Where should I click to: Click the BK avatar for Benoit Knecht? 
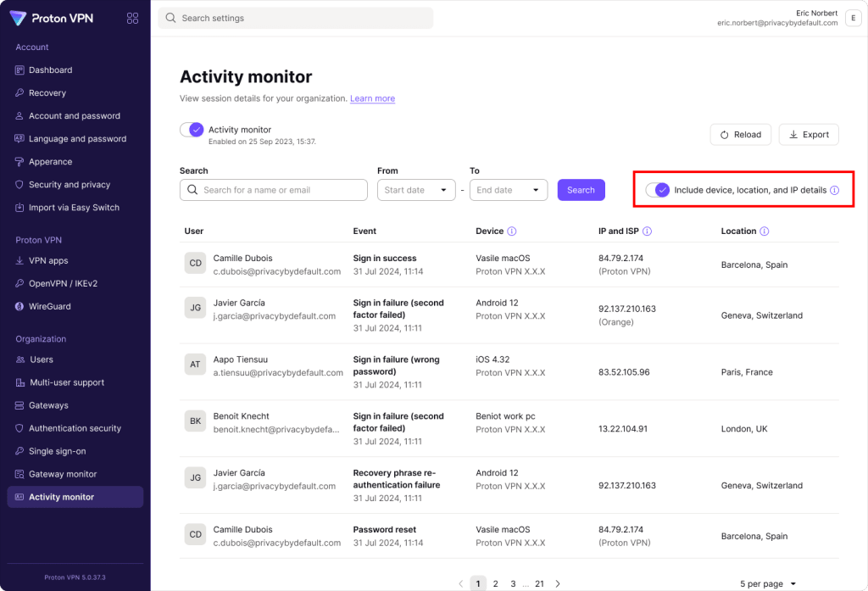pyautogui.click(x=196, y=421)
